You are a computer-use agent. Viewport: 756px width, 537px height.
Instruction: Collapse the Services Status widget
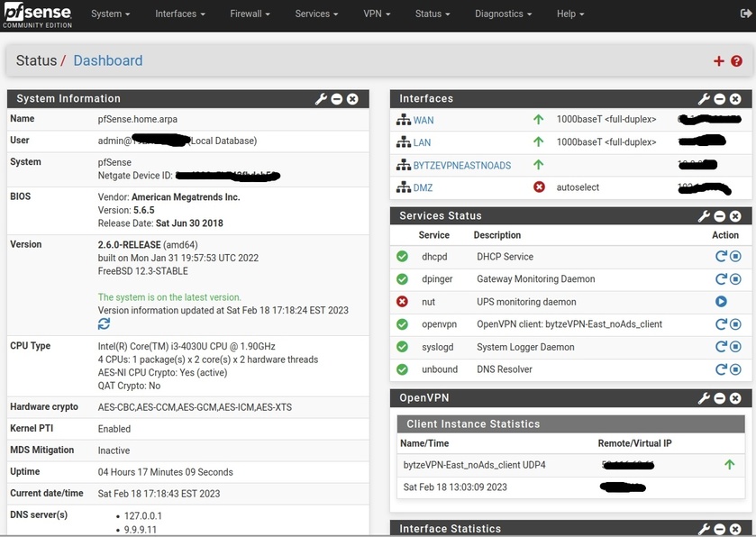[719, 216]
